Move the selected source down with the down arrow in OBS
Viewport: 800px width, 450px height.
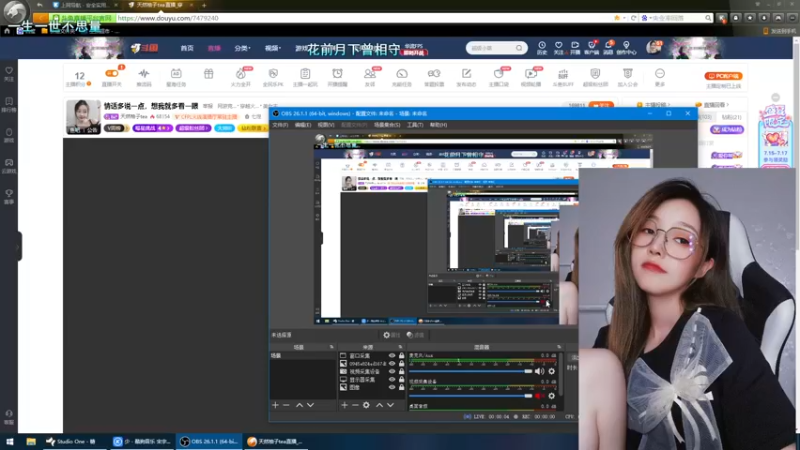tap(390, 405)
